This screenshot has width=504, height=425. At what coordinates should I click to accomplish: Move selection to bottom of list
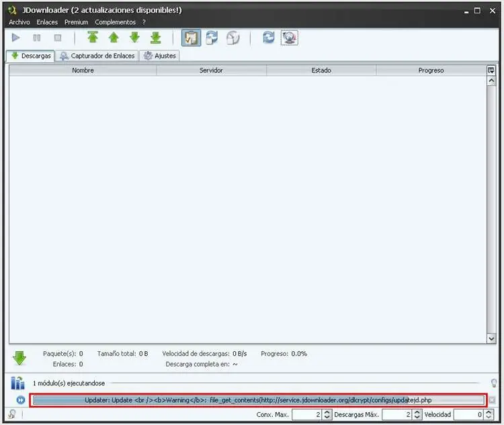coord(156,38)
